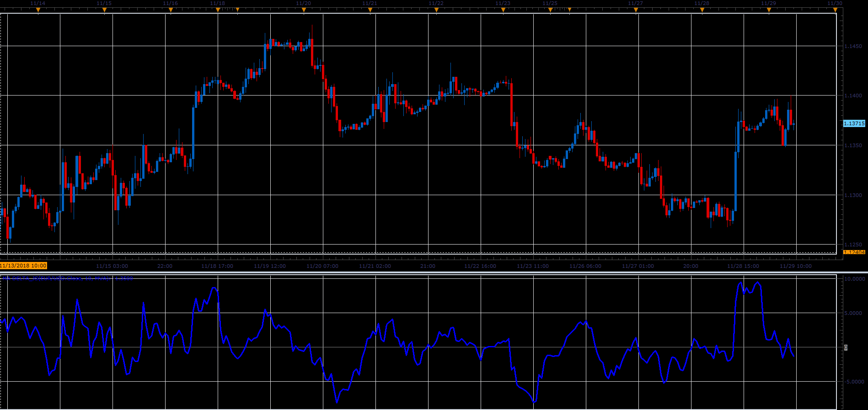Click the 11/21 02:00 time axis label

(375, 266)
